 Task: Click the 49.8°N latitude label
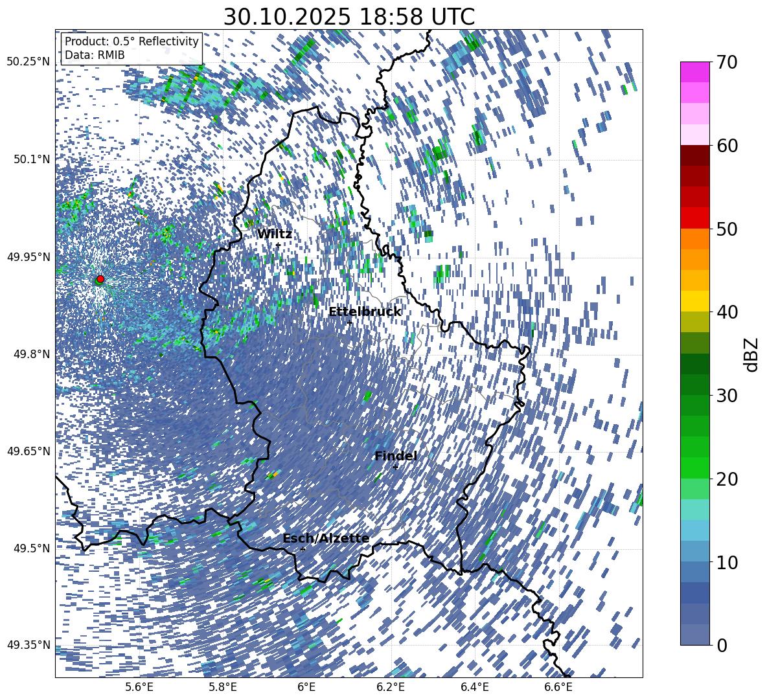(x=31, y=354)
